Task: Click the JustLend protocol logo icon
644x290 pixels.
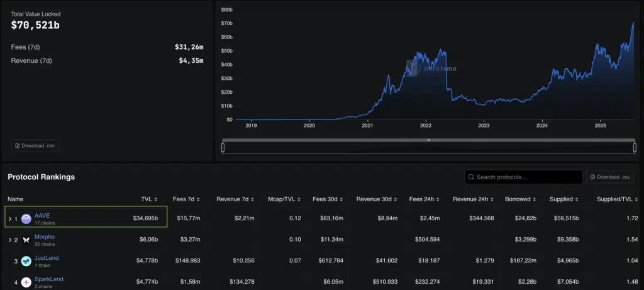Action: pos(26,261)
